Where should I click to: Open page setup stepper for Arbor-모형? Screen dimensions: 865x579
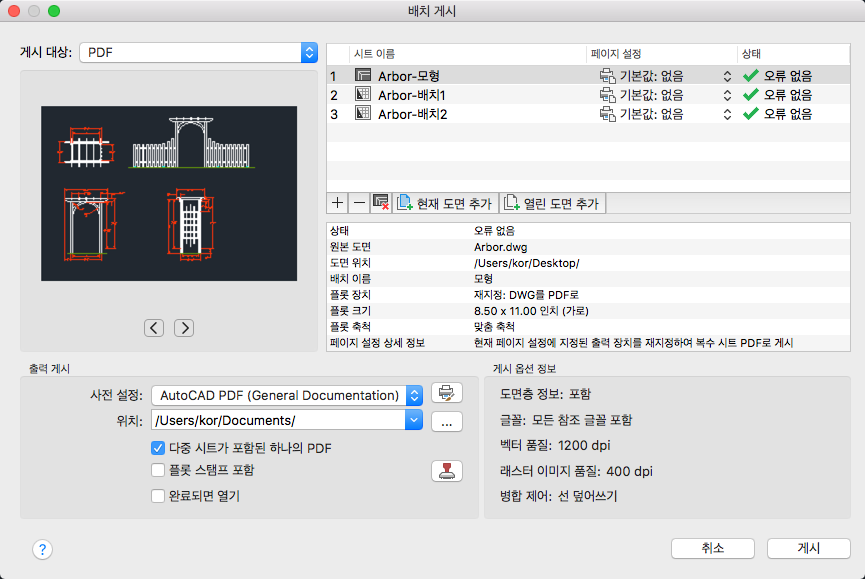(x=727, y=76)
